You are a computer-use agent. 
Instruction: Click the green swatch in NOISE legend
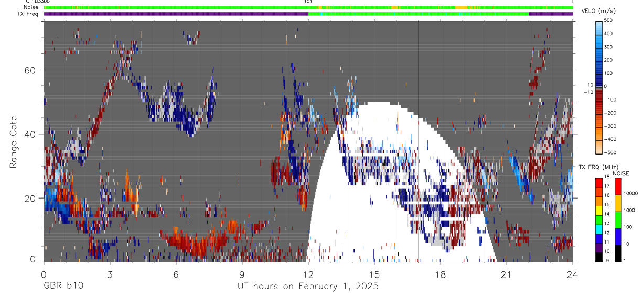point(618,220)
